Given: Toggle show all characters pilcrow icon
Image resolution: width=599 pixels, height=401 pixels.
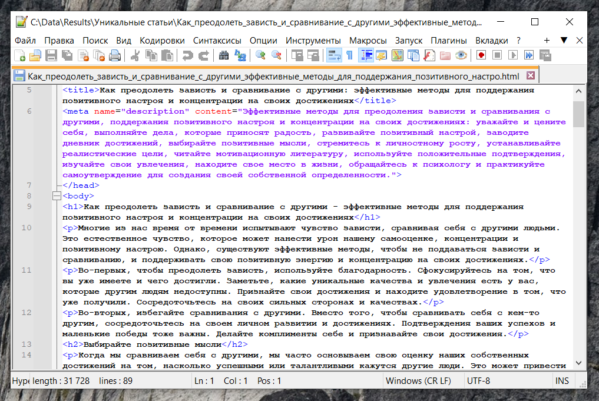Looking at the screenshot, I should pos(350,56).
